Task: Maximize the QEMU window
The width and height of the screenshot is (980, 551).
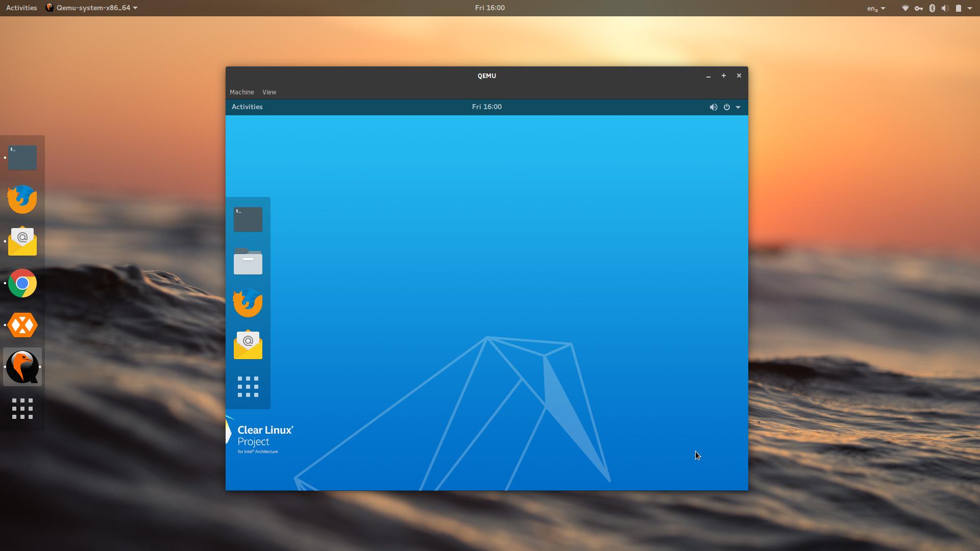Action: click(724, 76)
